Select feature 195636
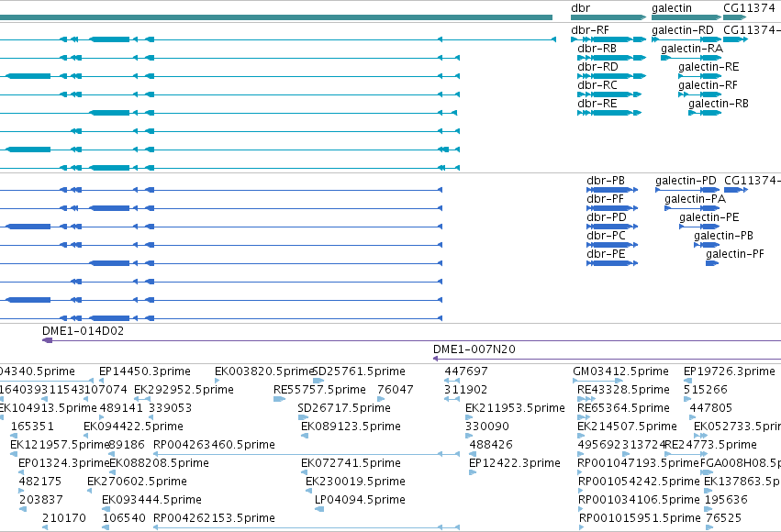The width and height of the screenshot is (781, 532). coord(726,500)
